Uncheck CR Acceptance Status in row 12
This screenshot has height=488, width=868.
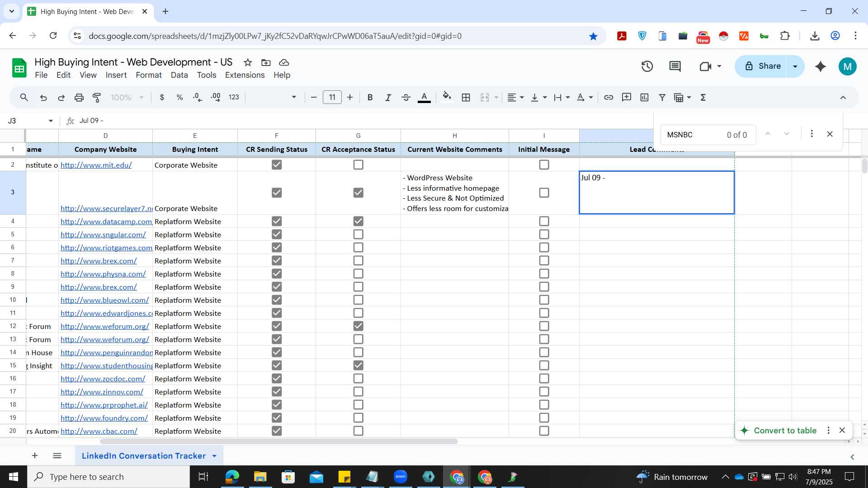coord(359,326)
